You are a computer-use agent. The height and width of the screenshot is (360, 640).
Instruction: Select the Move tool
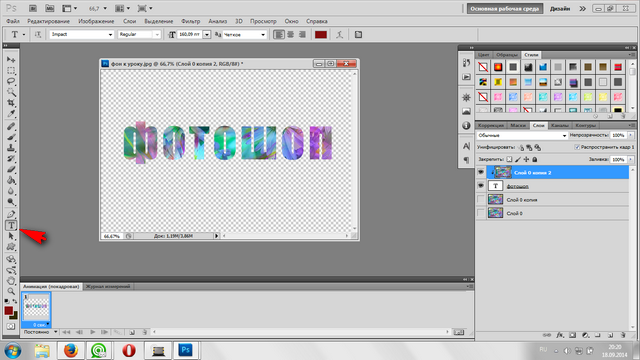click(x=11, y=60)
